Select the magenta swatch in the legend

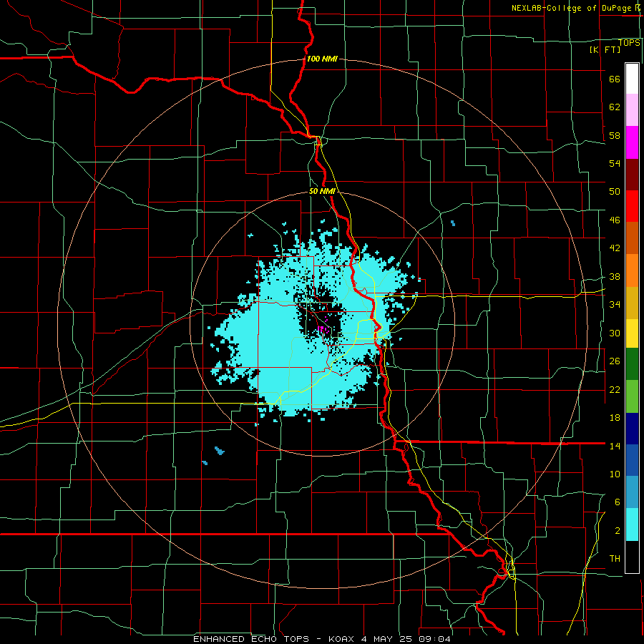[x=632, y=142]
